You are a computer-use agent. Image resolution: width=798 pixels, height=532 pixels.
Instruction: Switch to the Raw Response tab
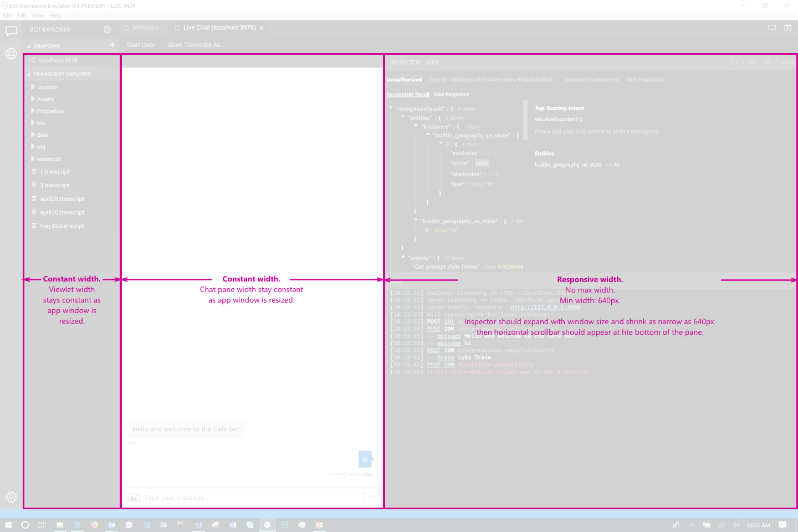(451, 94)
